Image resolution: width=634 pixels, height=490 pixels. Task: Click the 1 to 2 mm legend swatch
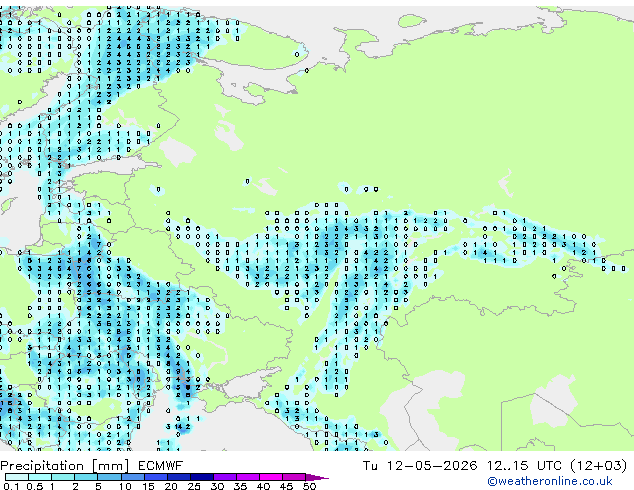pos(63,477)
